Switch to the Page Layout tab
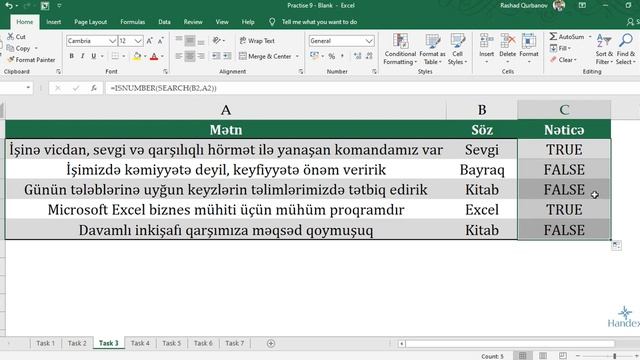Screen dimensions: 640x360 [x=90, y=22]
